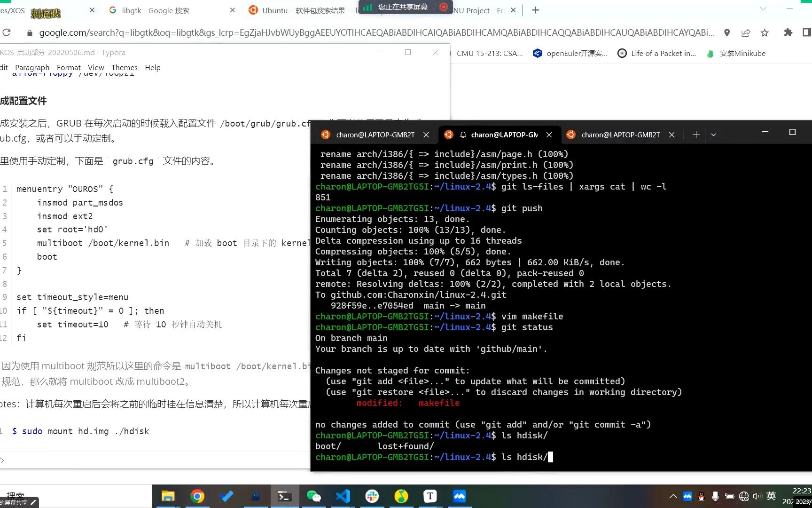Toggle the microphone in the system tray
This screenshot has height=508, width=812.
coord(716,496)
